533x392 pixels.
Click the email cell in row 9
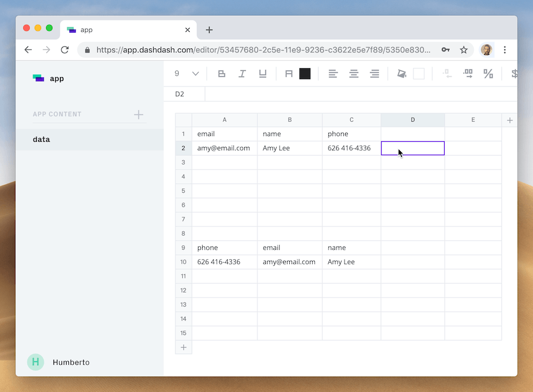click(x=290, y=247)
